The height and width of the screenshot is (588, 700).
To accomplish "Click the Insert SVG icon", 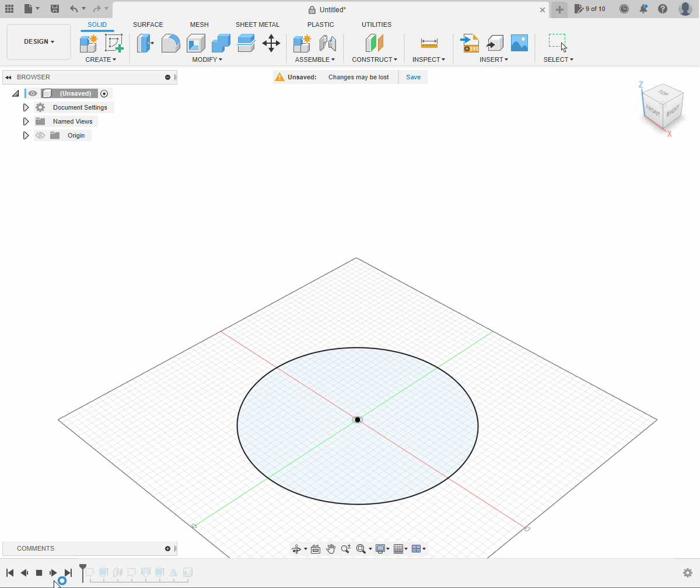I will click(470, 43).
